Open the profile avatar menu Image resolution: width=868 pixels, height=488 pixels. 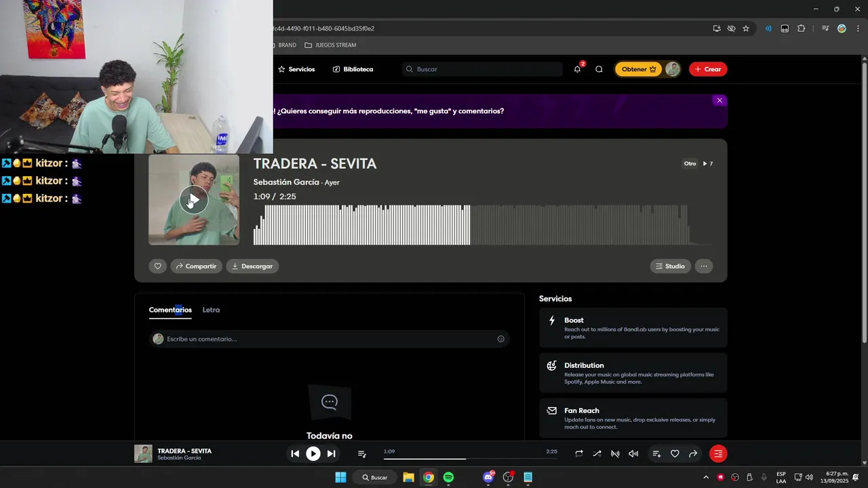tap(672, 69)
